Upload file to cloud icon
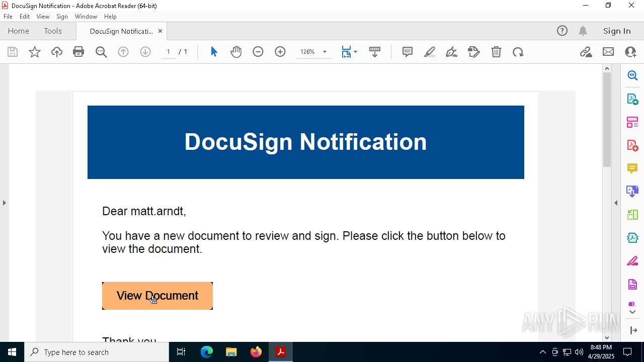This screenshot has width=644, height=362. pyautogui.click(x=57, y=52)
